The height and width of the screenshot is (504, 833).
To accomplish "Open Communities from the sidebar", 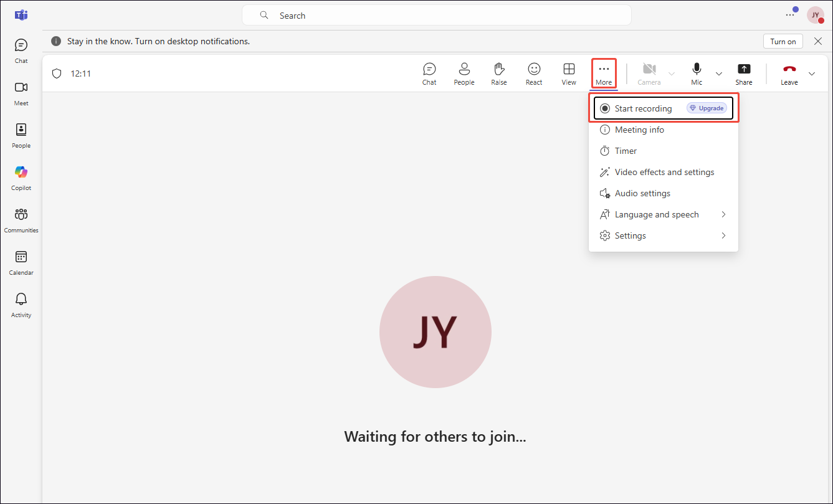I will click(21, 219).
